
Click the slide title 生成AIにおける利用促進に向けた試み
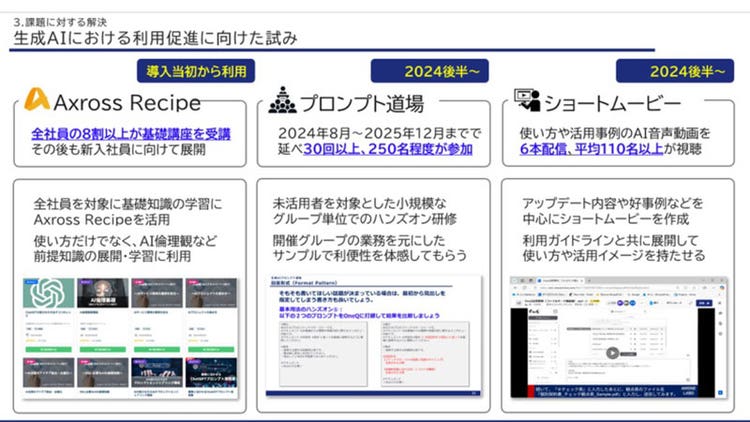pos(155,38)
